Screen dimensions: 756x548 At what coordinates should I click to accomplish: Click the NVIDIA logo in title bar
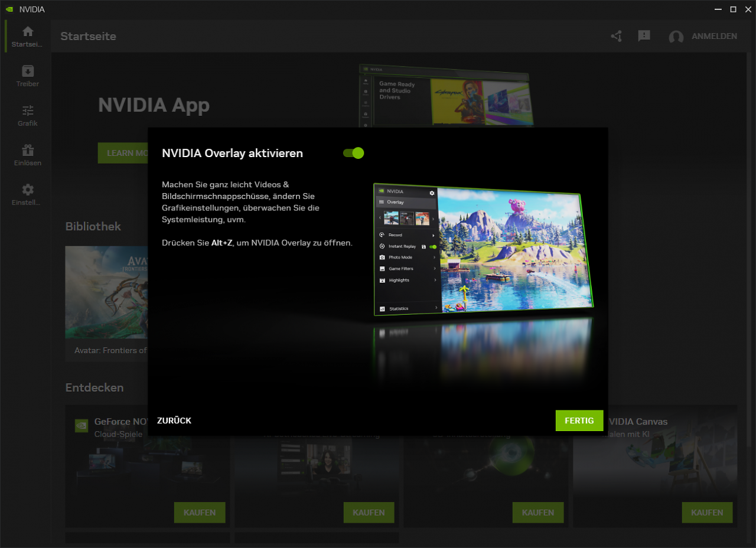9,9
